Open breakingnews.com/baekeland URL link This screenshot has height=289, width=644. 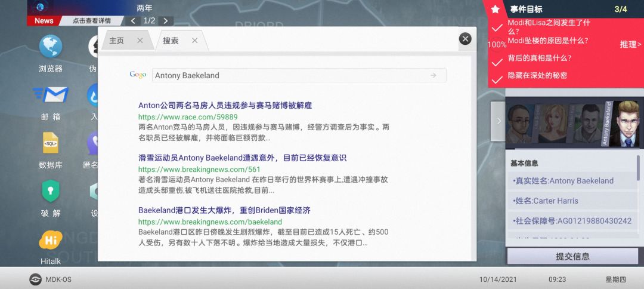(210, 222)
